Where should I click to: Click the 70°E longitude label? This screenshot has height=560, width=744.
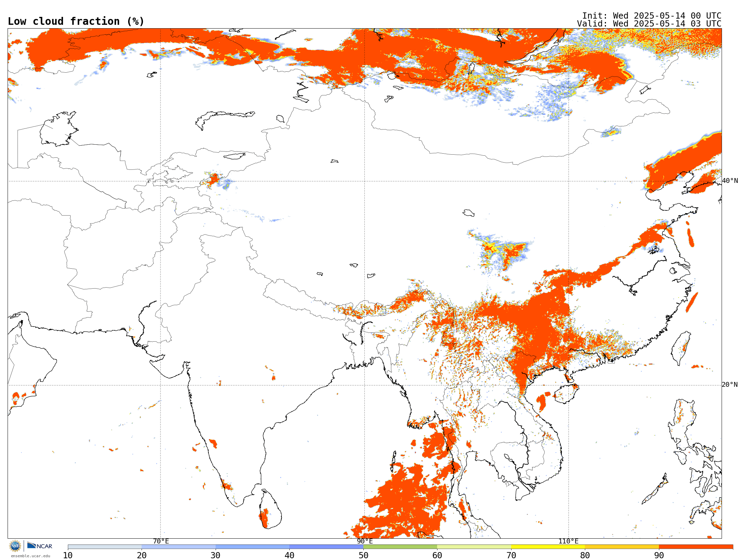[x=161, y=541]
